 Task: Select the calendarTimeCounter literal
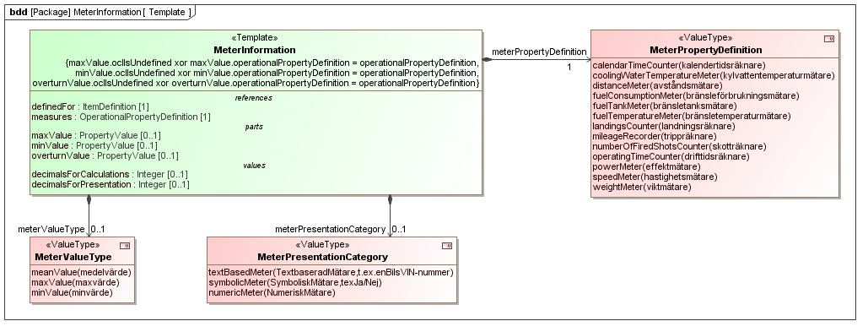click(x=679, y=65)
